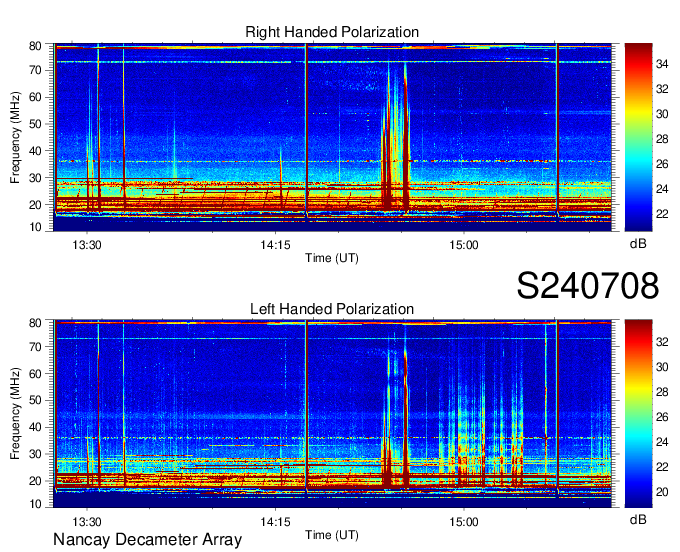Click the 32 value on the Right Handed color bar
The height and width of the screenshot is (552, 680).
(662, 89)
